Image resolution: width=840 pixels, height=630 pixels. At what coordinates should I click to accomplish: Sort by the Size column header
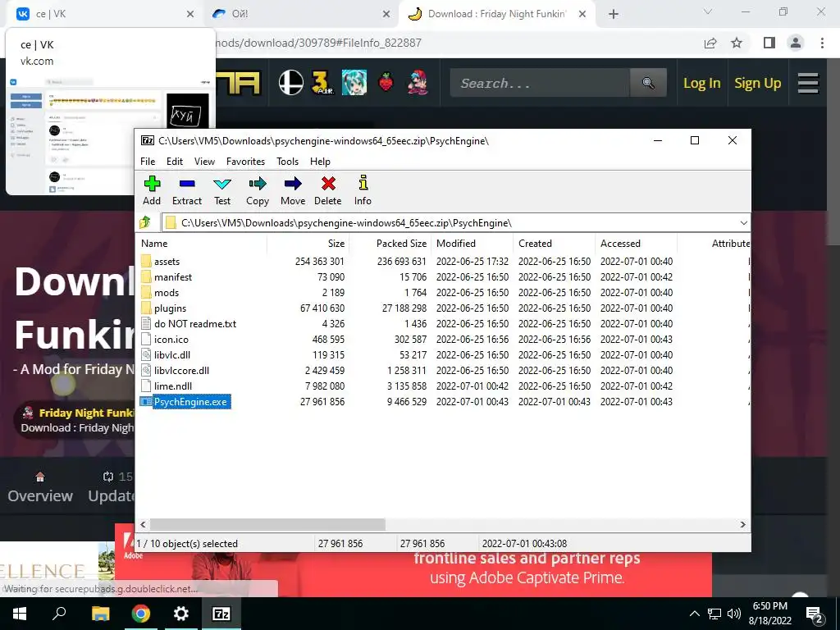click(x=308, y=243)
